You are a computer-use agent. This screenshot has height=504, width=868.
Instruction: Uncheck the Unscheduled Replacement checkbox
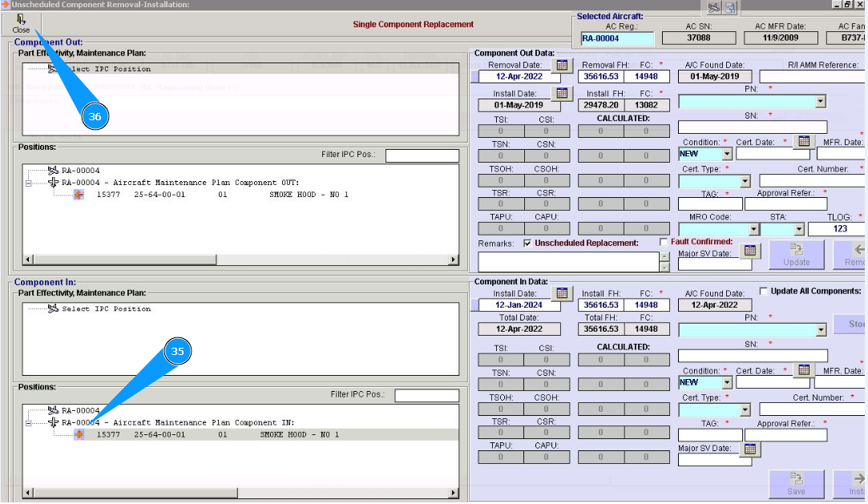(527, 243)
